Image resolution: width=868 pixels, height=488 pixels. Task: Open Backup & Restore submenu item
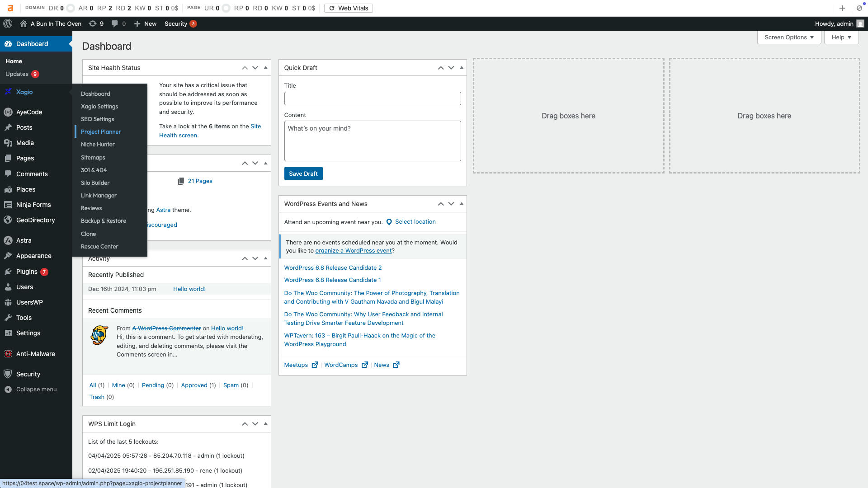point(104,221)
